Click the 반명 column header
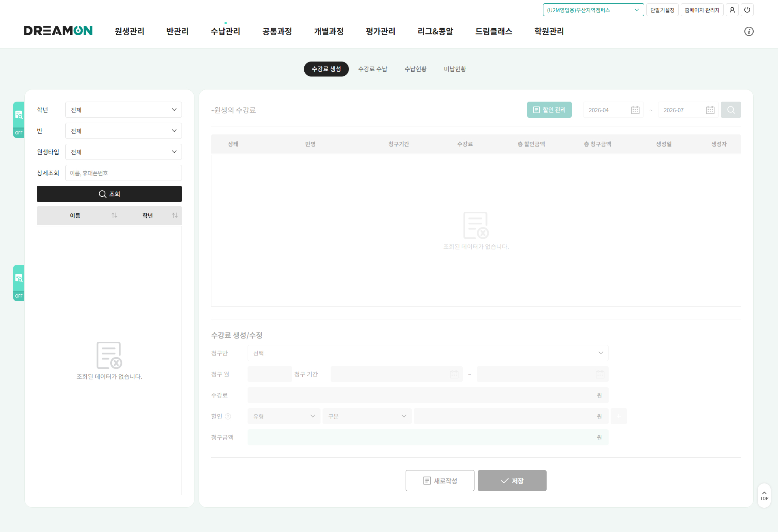The width and height of the screenshot is (778, 532). click(x=310, y=144)
